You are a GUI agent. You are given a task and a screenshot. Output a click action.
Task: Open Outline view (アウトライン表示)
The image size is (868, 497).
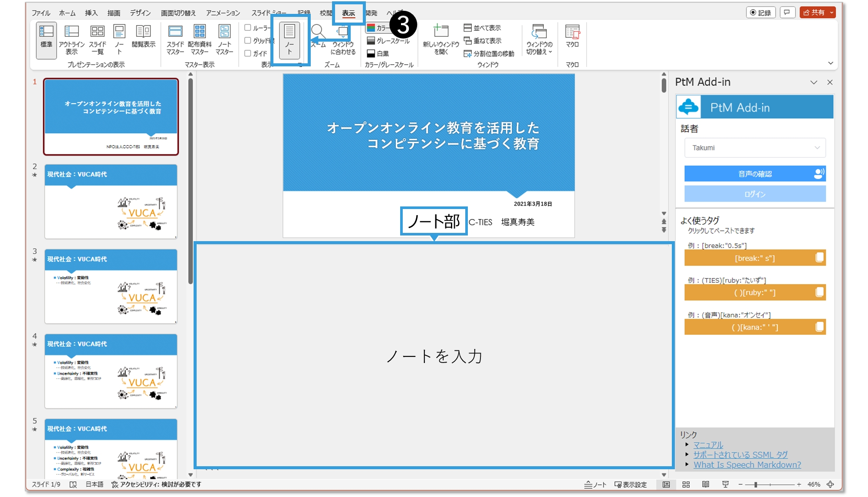point(72,39)
